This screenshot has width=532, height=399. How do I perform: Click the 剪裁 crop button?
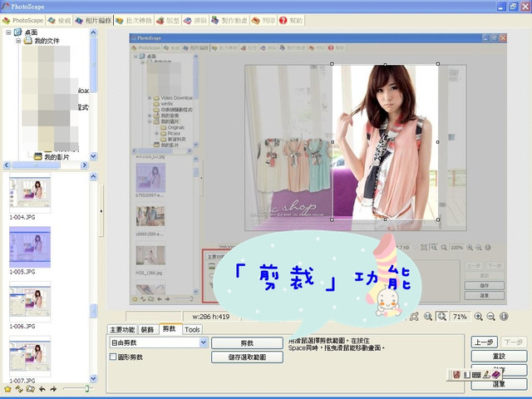tap(247, 343)
